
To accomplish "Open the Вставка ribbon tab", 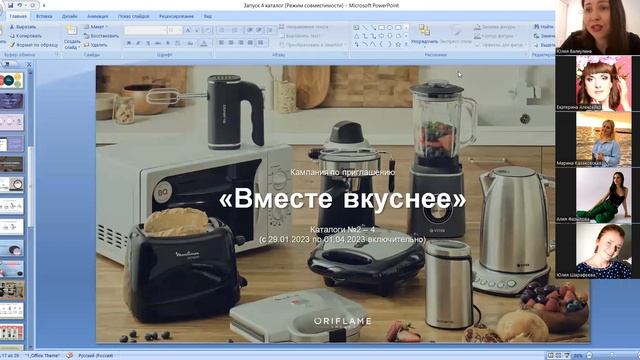I will point(44,16).
